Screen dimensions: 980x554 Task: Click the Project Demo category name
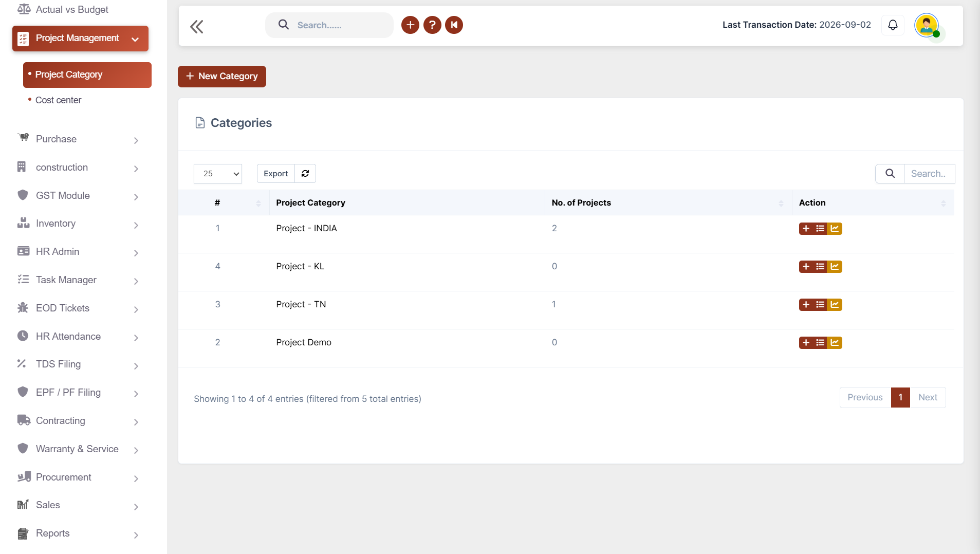(304, 342)
